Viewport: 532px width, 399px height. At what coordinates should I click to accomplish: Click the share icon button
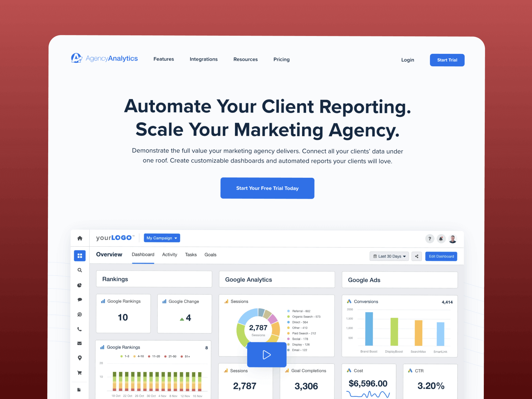click(417, 256)
